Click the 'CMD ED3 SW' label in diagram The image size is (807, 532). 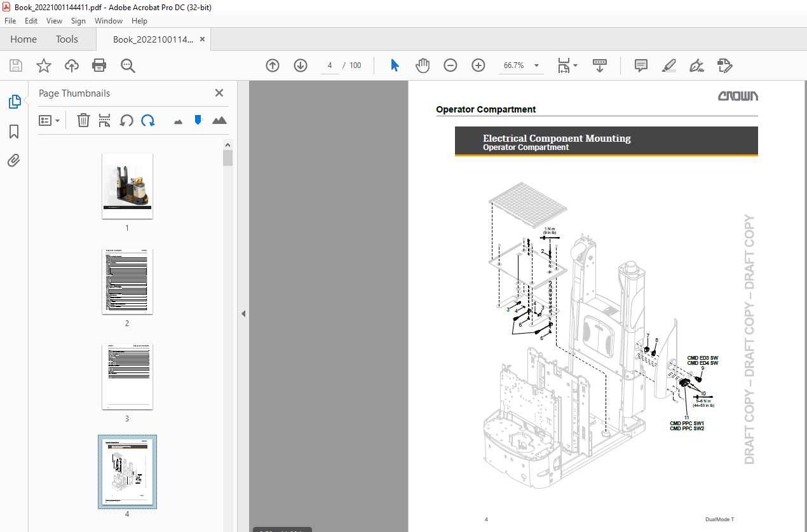coord(702,358)
